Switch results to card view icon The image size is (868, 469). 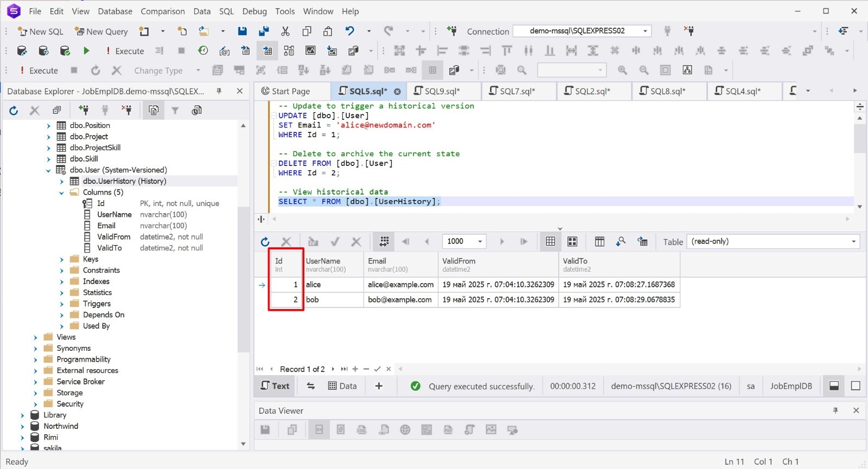[572, 242]
